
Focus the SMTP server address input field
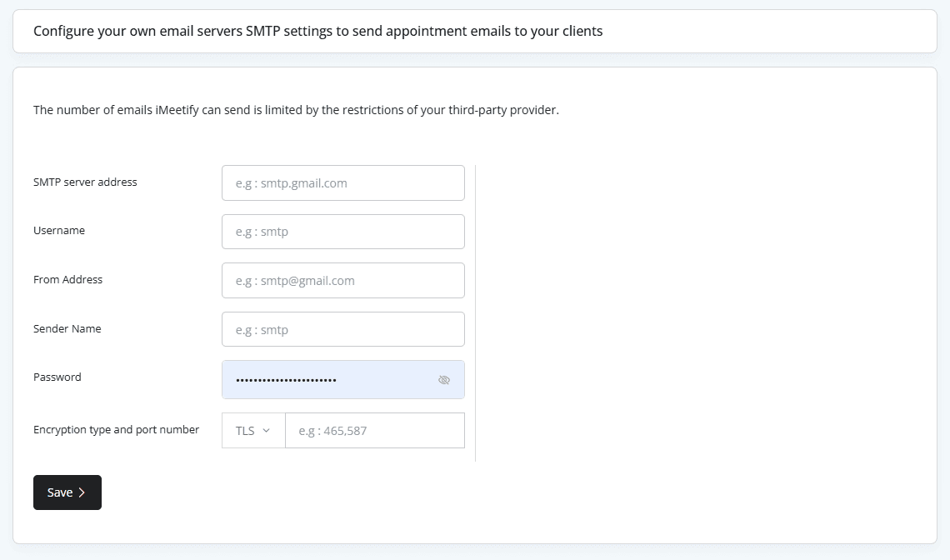coord(342,183)
